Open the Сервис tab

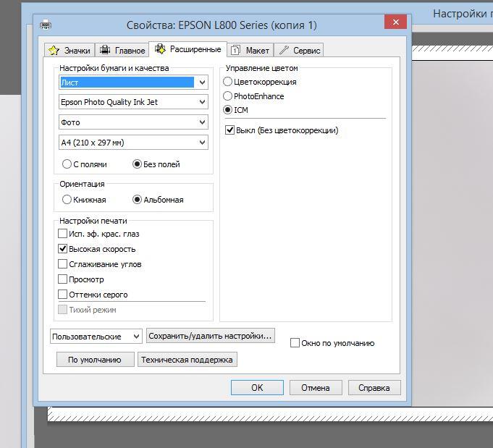[x=299, y=51]
